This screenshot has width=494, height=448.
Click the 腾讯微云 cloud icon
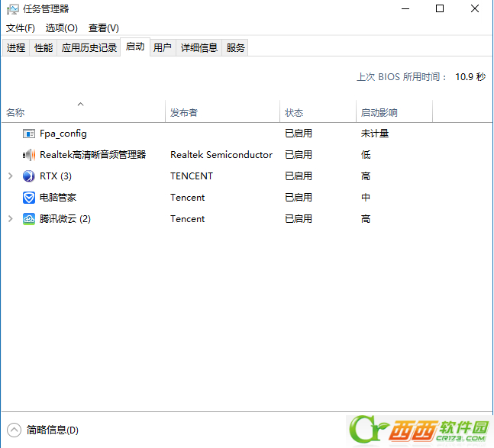tap(29, 219)
